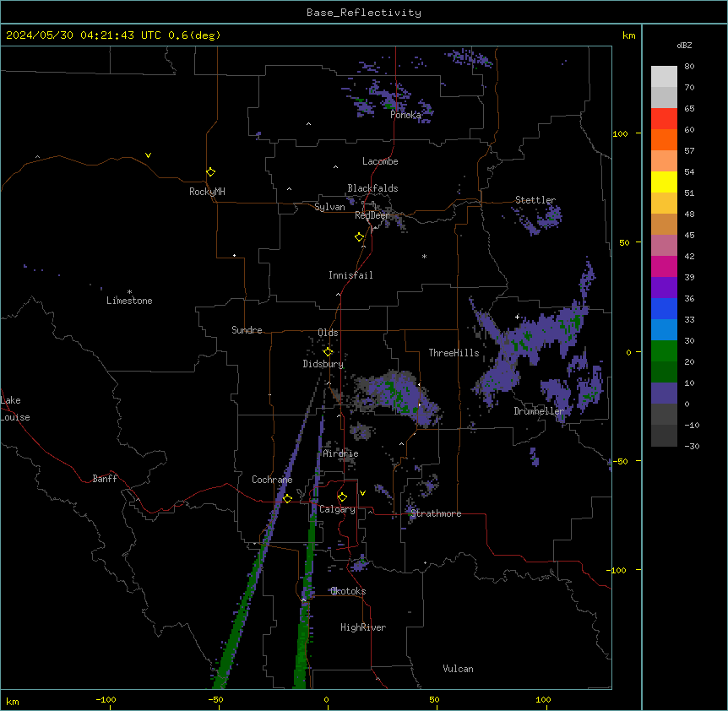Click the Base_Reflectivity title text
This screenshot has width=728, height=711.
tap(364, 13)
